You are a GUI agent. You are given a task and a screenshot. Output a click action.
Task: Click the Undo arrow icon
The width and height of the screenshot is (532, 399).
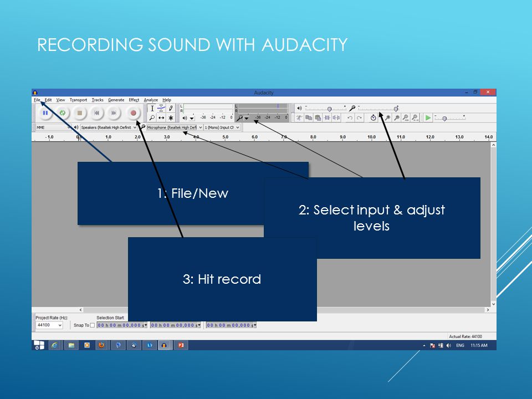coord(350,117)
